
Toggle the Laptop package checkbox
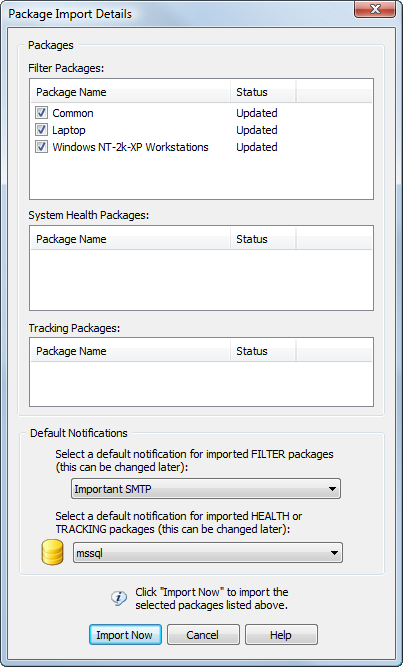(41, 130)
